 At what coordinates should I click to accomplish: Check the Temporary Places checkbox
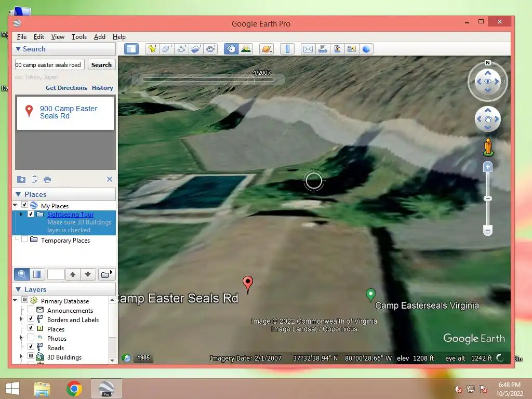point(24,240)
